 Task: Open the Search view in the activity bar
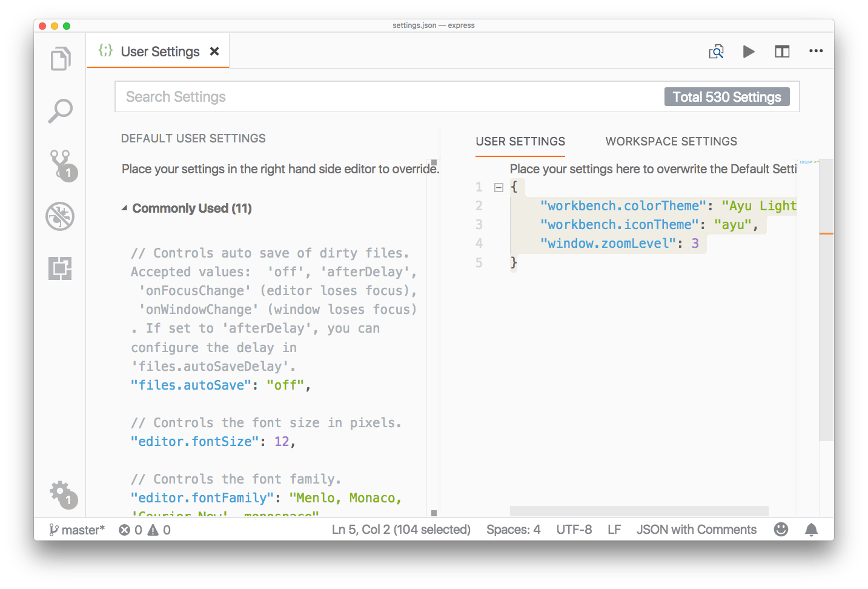[x=61, y=111]
